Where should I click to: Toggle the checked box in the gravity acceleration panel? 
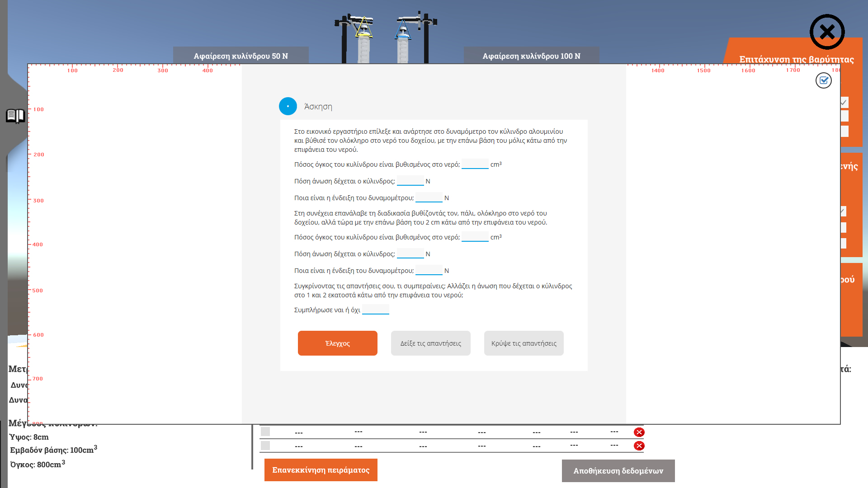(844, 103)
